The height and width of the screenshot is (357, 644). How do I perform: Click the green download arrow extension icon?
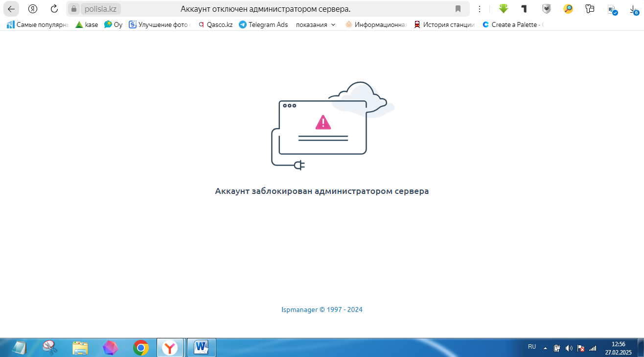click(x=503, y=8)
